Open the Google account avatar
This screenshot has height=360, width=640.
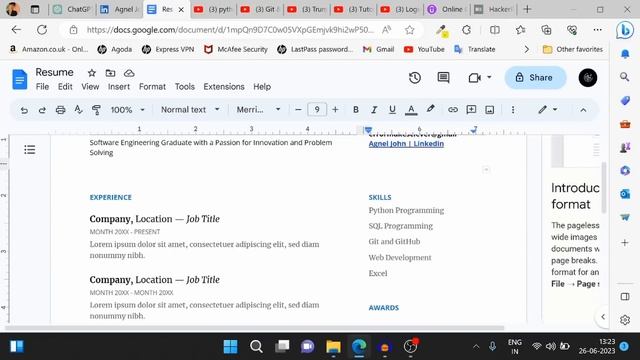[588, 78]
